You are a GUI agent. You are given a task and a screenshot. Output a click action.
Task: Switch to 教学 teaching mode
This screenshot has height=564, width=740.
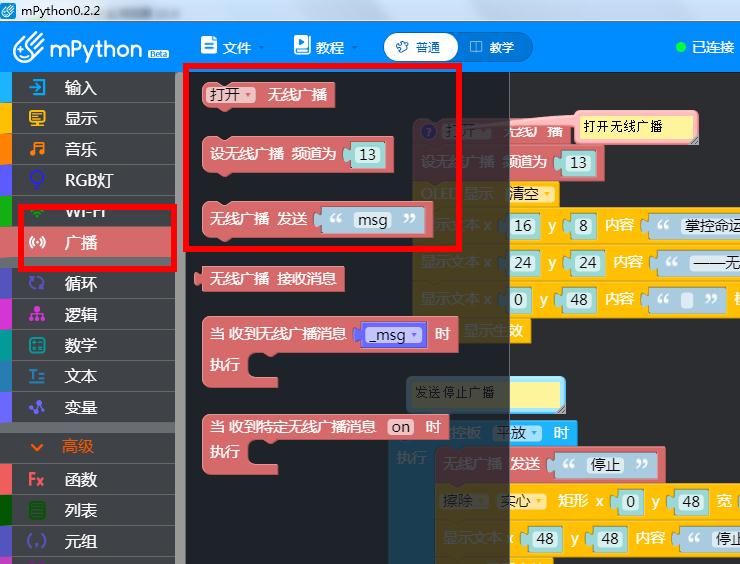coord(493,47)
